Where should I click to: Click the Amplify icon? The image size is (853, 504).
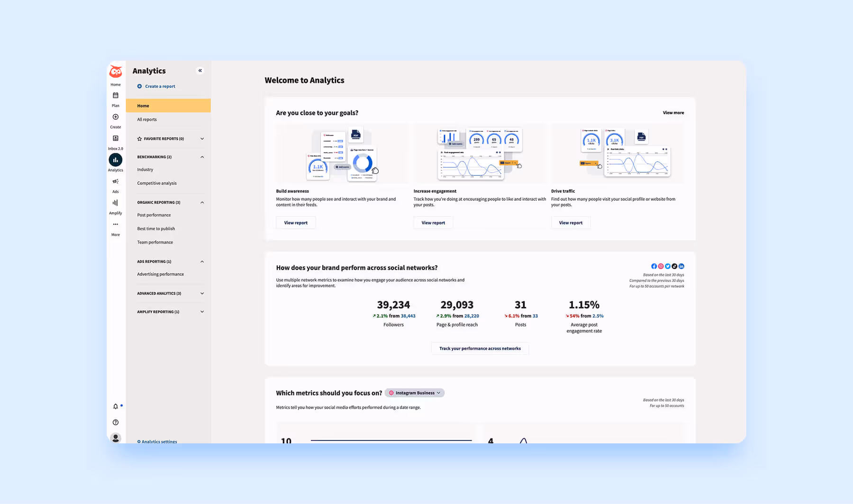115,202
